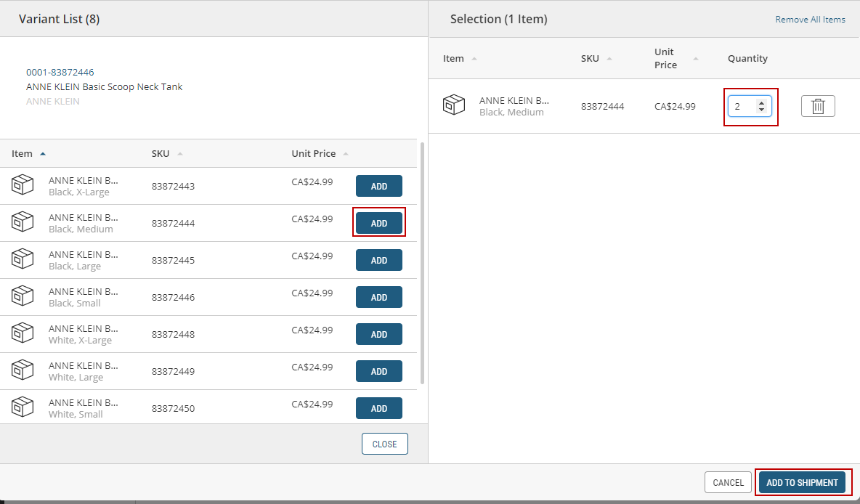Click box icon for Black, Large variant

pos(23,260)
